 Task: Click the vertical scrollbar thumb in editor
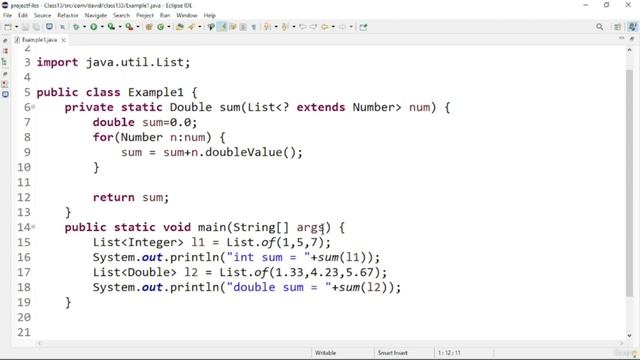pyautogui.click(x=629, y=183)
